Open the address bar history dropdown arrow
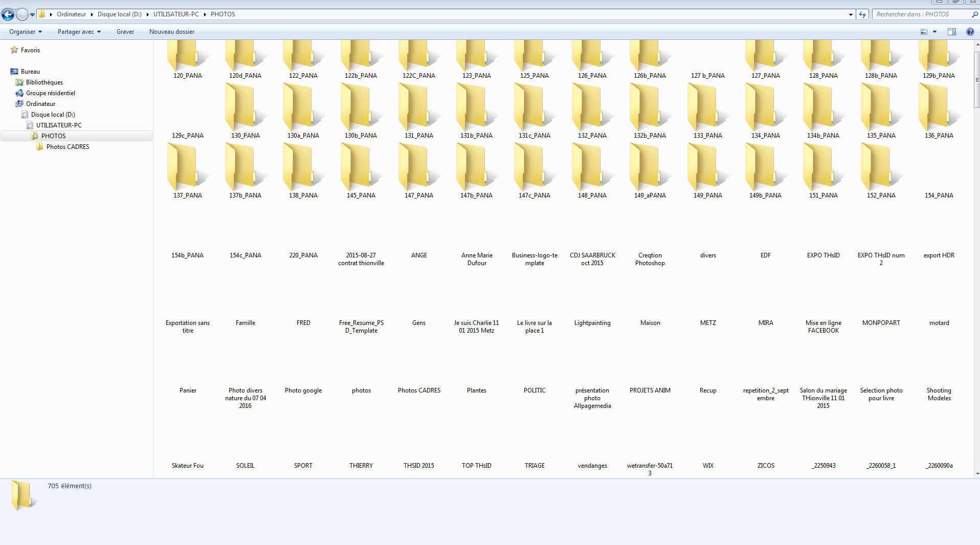The height and width of the screenshot is (545, 980). (850, 14)
